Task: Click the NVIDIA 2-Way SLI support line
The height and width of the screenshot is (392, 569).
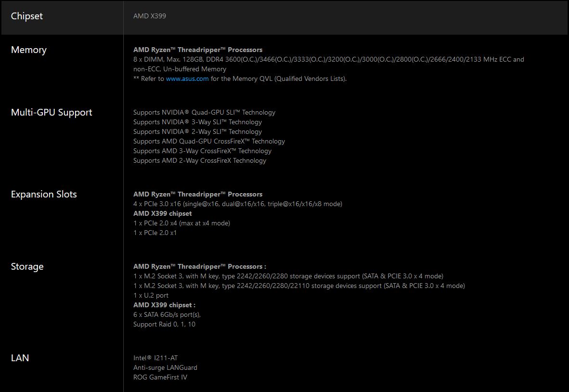Action: (197, 131)
